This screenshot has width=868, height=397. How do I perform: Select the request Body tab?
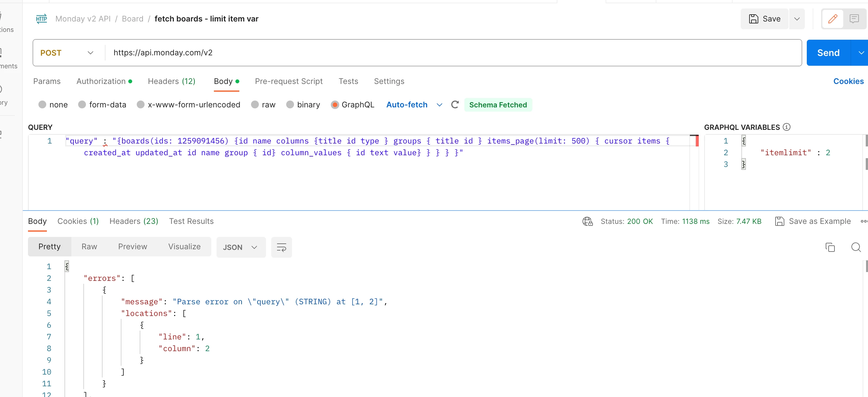pos(226,81)
